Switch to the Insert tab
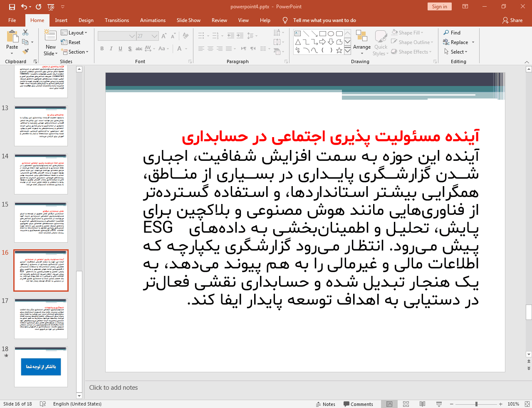This screenshot has height=408, width=532. (x=61, y=20)
